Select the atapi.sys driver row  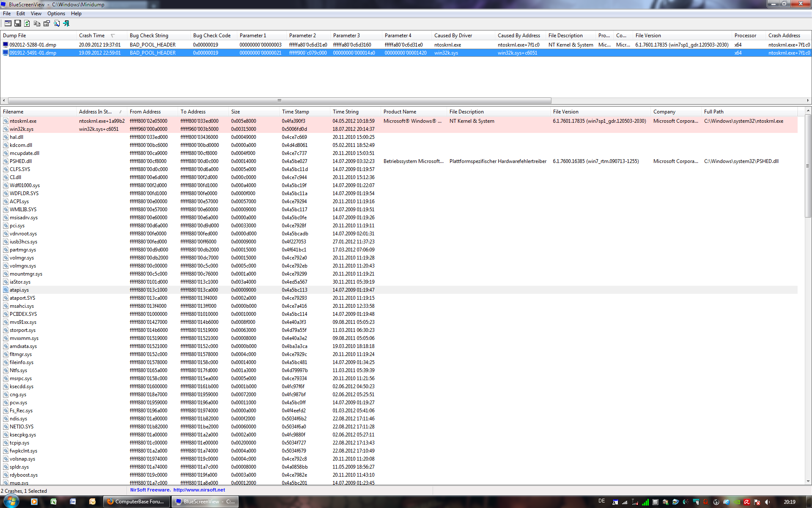pyautogui.click(x=19, y=290)
